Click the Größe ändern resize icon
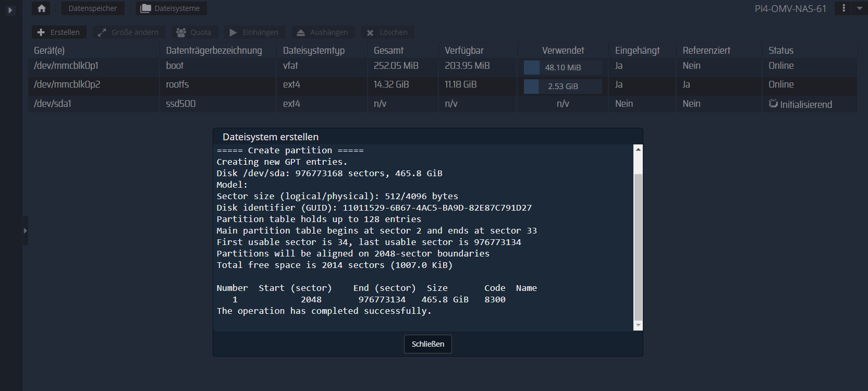The width and height of the screenshot is (868, 391). (102, 32)
